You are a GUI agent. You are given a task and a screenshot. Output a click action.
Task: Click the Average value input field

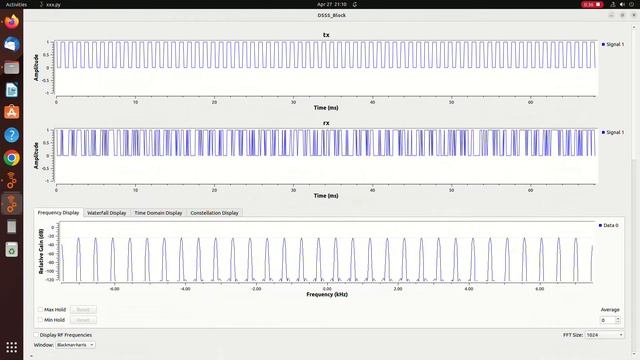coord(608,320)
